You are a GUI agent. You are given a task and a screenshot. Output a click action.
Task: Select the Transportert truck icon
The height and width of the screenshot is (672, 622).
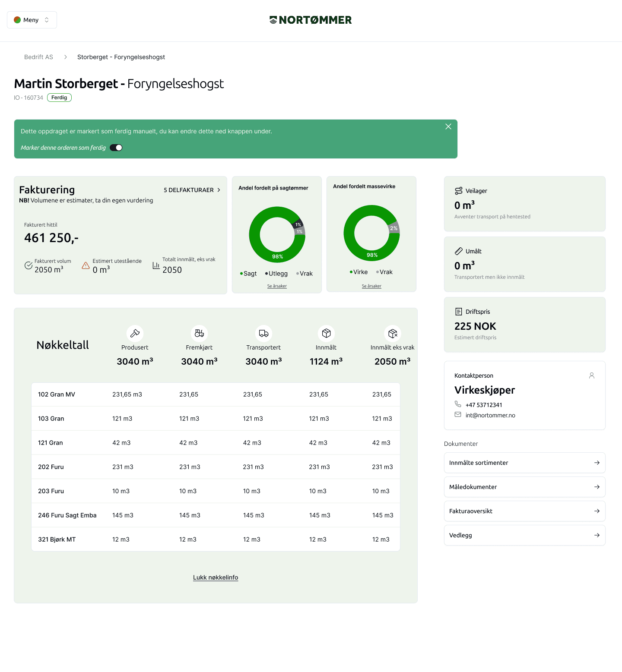click(x=263, y=332)
